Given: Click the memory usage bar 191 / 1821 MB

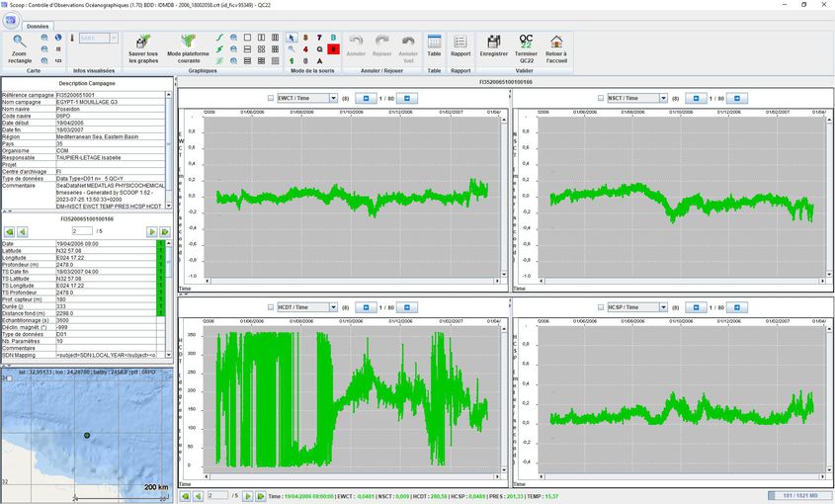Looking at the screenshot, I should [800, 496].
